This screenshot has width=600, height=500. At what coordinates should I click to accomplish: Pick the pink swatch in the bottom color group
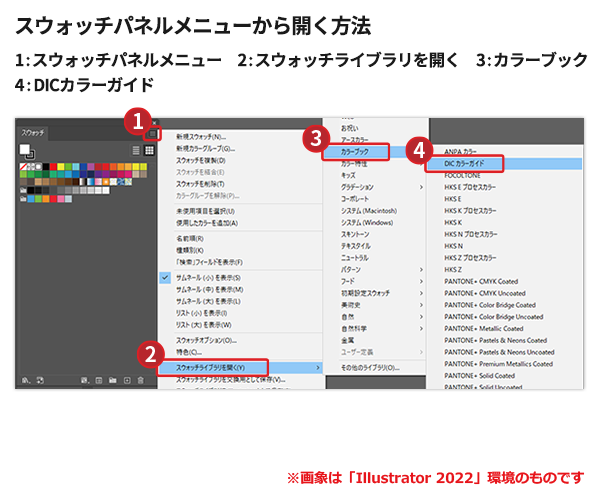coord(61,199)
